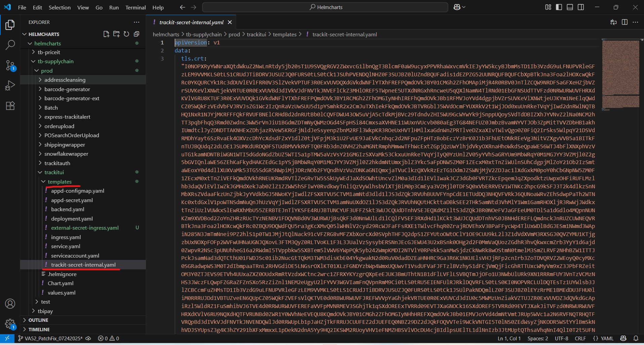Screen dimensions: 644x345
Task: Open the Search view in activity bar
Action: tap(10, 45)
